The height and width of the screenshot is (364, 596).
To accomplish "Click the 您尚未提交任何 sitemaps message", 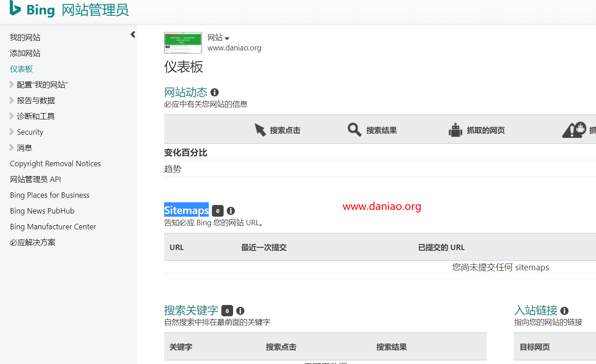I will (x=501, y=267).
